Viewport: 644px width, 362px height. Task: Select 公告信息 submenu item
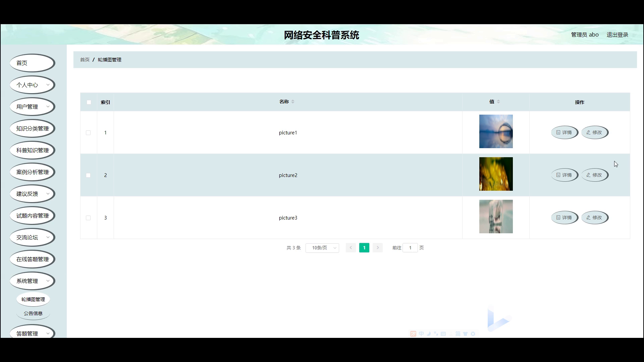(x=33, y=313)
